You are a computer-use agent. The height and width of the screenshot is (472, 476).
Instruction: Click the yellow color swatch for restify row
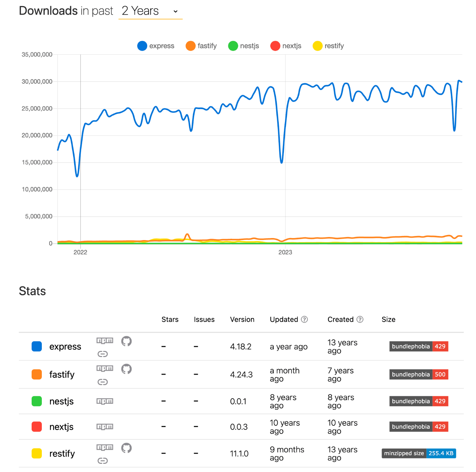37,454
